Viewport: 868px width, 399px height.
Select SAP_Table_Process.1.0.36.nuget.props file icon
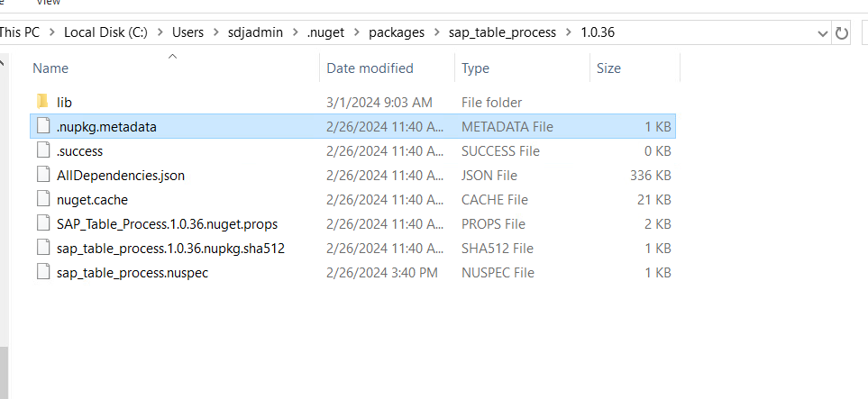pyautogui.click(x=43, y=223)
